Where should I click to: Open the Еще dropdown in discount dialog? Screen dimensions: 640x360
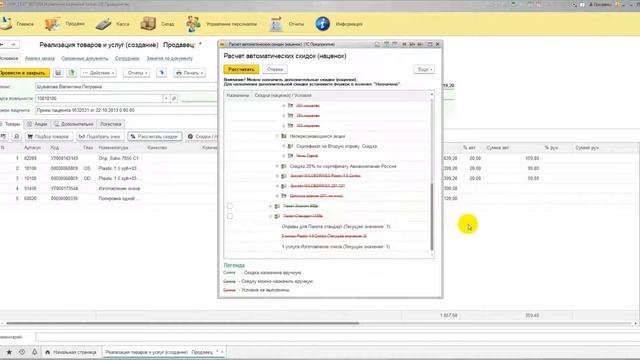[x=424, y=69]
